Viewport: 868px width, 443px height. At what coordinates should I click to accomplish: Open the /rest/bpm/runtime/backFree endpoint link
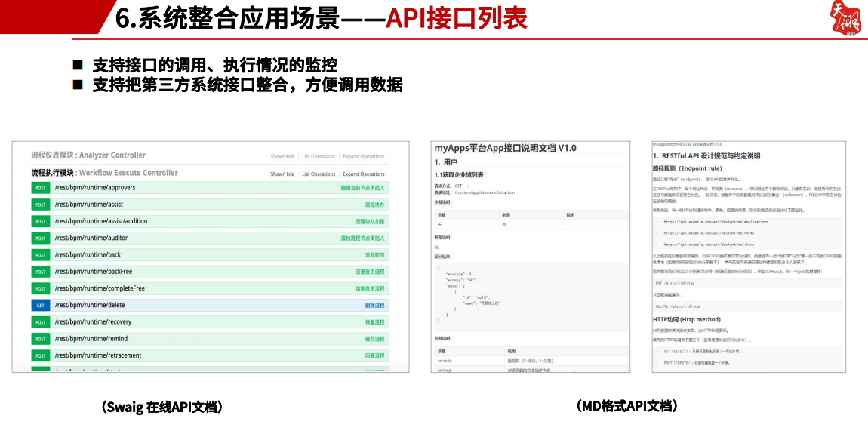tap(93, 272)
